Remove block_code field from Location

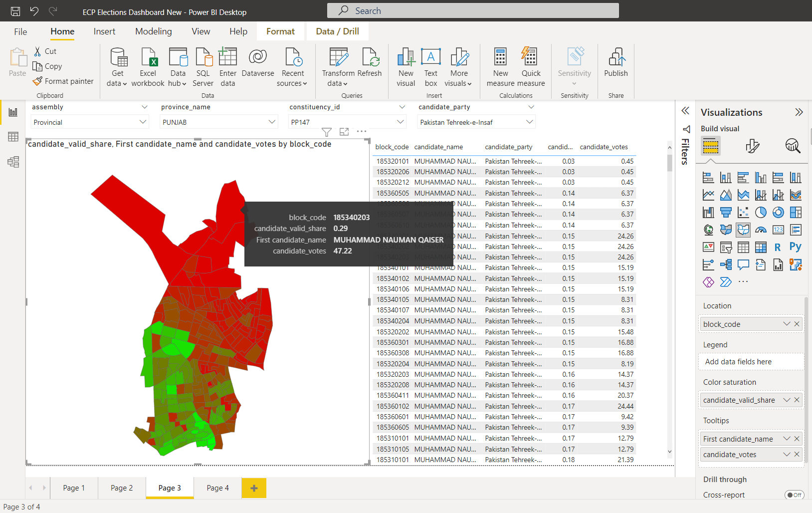tap(797, 324)
